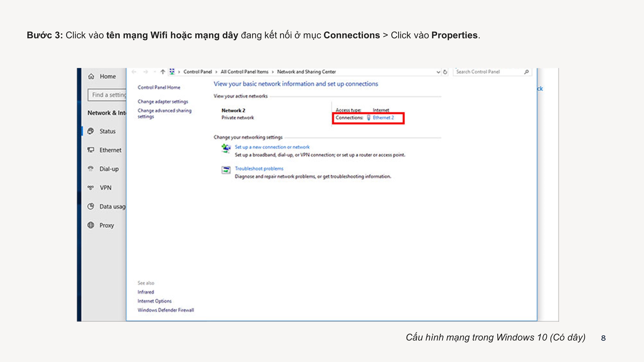This screenshot has width=644, height=362.
Task: Click the Network & Internet heading
Action: pyautogui.click(x=107, y=113)
